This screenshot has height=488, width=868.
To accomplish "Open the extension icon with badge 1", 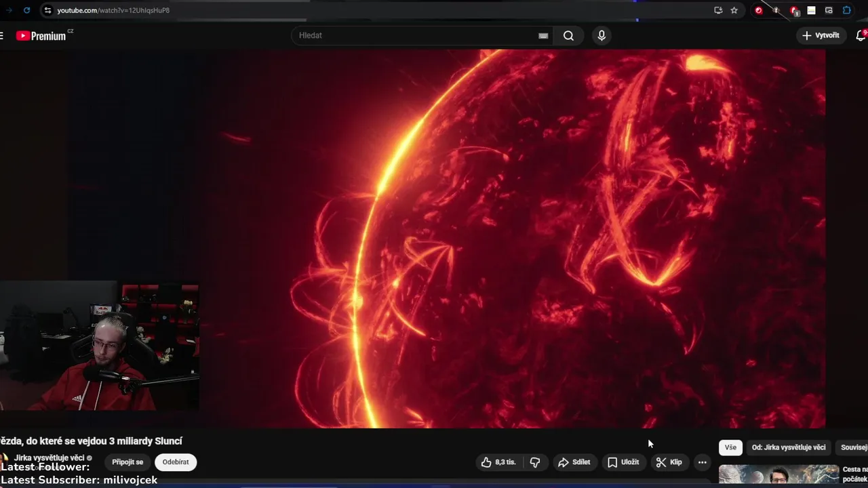I will tap(794, 10).
